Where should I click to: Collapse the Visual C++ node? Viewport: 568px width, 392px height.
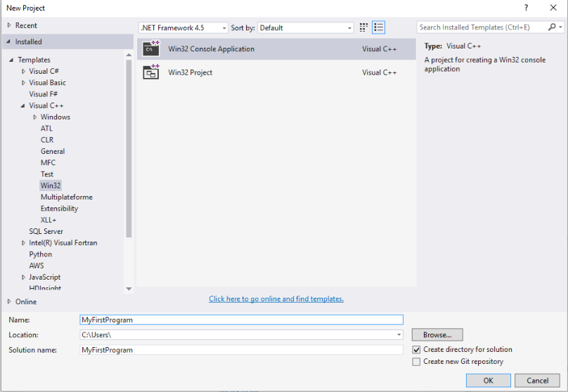point(22,105)
